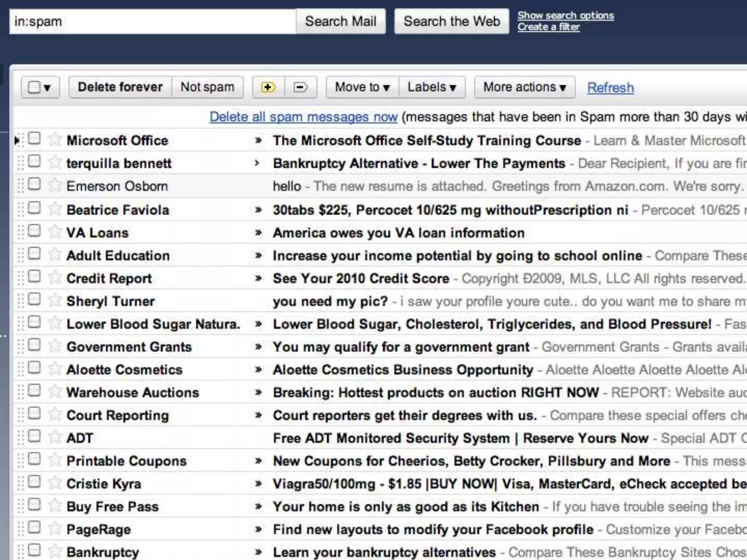The width and height of the screenshot is (747, 560).
Task: Open Court reporters get their degrees with us email
Action: click(x=405, y=416)
